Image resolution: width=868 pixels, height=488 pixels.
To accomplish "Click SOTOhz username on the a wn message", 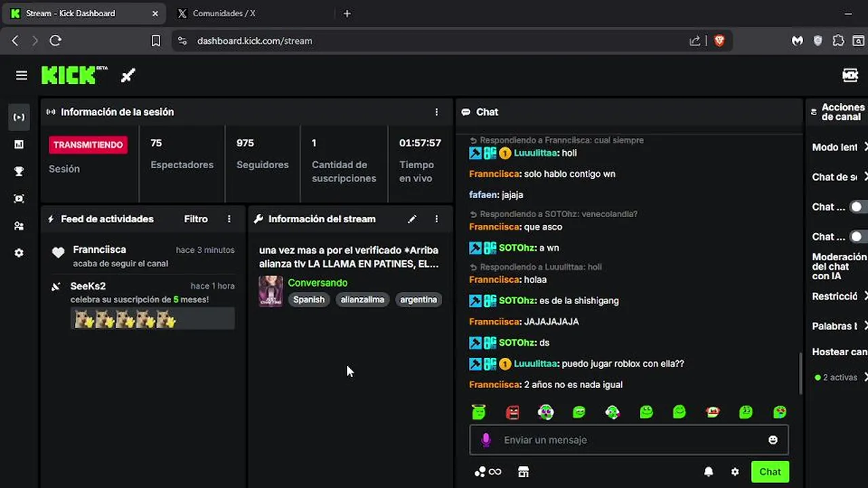I will point(517,248).
